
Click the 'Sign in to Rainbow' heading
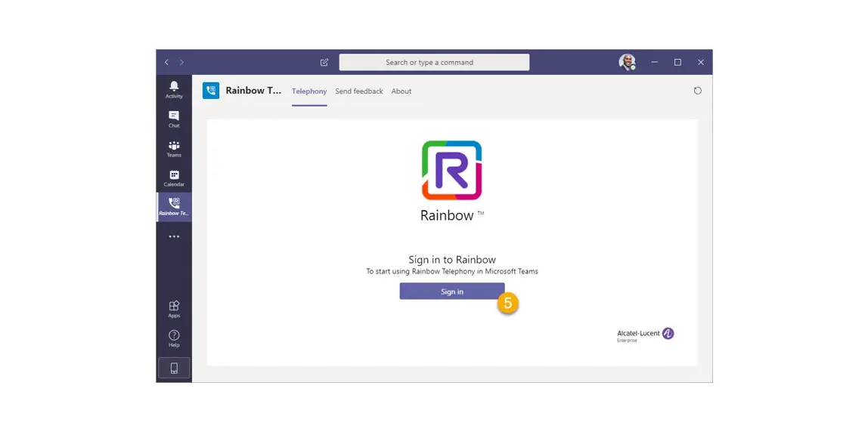coord(451,259)
